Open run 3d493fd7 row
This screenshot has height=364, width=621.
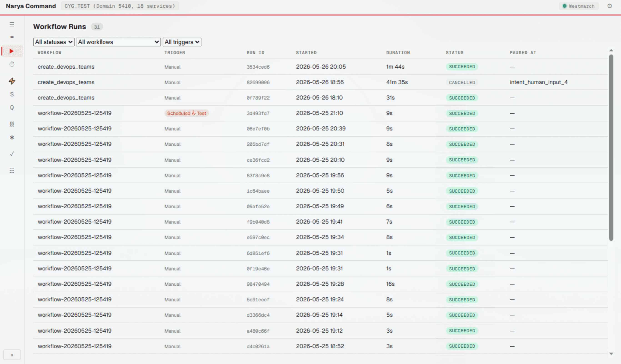(x=320, y=113)
